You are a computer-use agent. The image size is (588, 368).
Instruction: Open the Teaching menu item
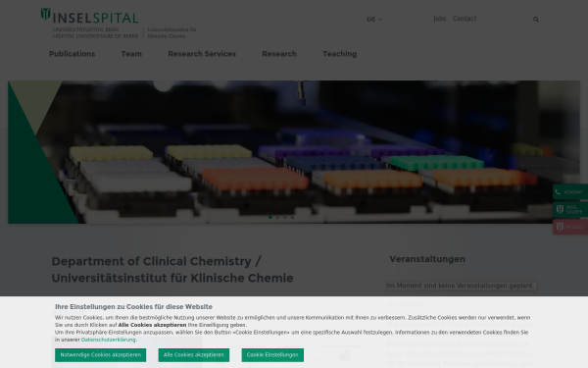point(340,54)
